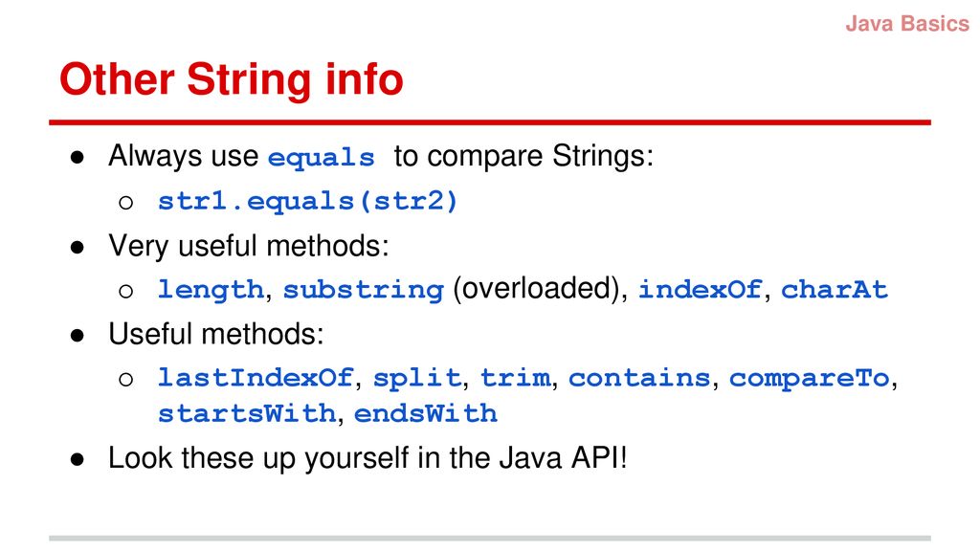Click the 'Useful methods:' bullet text
980x551 pixels.
216,334
